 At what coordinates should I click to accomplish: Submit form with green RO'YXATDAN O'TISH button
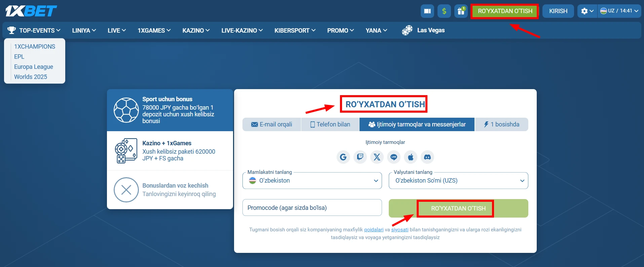click(x=458, y=208)
